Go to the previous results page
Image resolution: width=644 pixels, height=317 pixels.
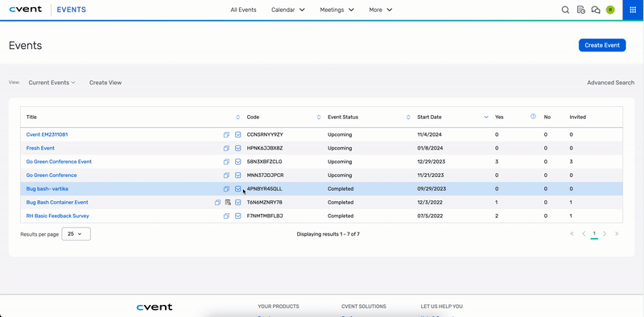pyautogui.click(x=584, y=233)
